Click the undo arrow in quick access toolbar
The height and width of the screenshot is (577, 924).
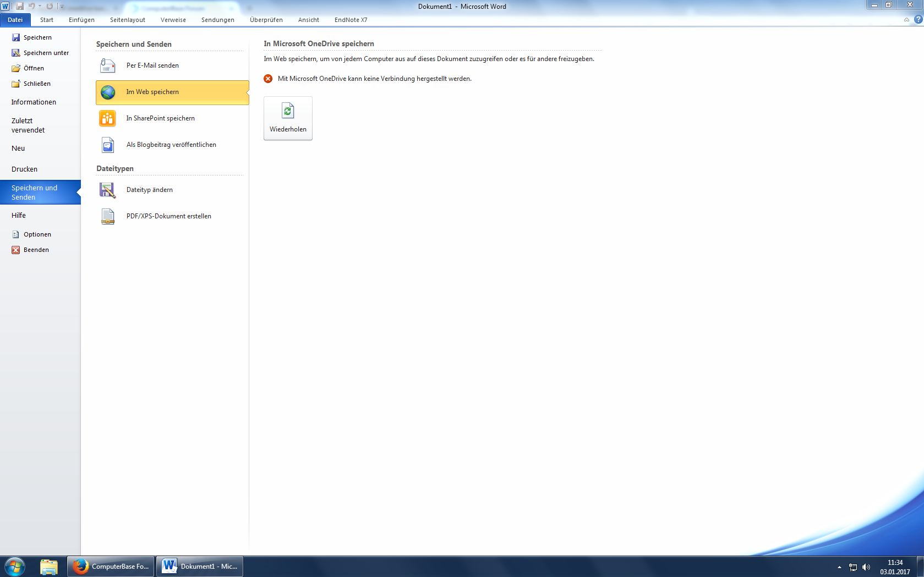[x=32, y=6]
